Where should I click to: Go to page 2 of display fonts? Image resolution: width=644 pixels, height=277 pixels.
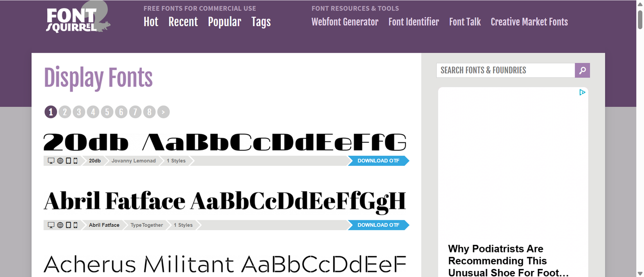pyautogui.click(x=65, y=112)
